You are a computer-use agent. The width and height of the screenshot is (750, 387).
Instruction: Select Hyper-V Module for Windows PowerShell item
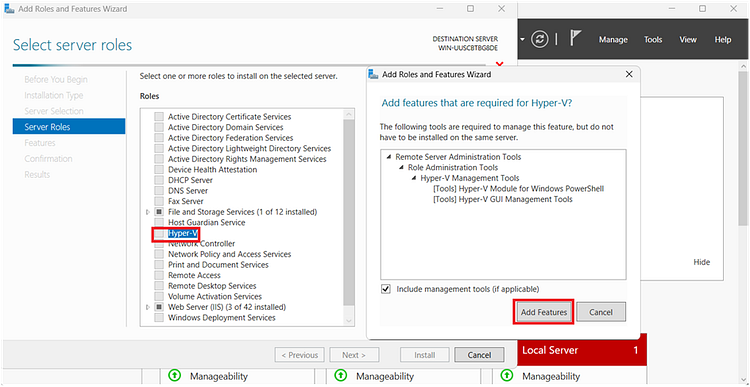(518, 188)
